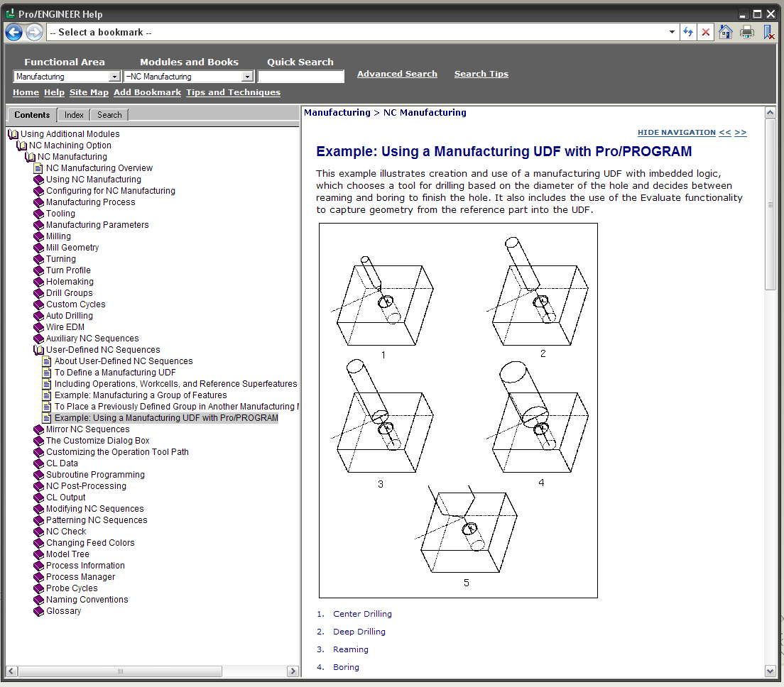784x687 pixels.
Task: Expand the Turning book icon
Action: [38, 259]
